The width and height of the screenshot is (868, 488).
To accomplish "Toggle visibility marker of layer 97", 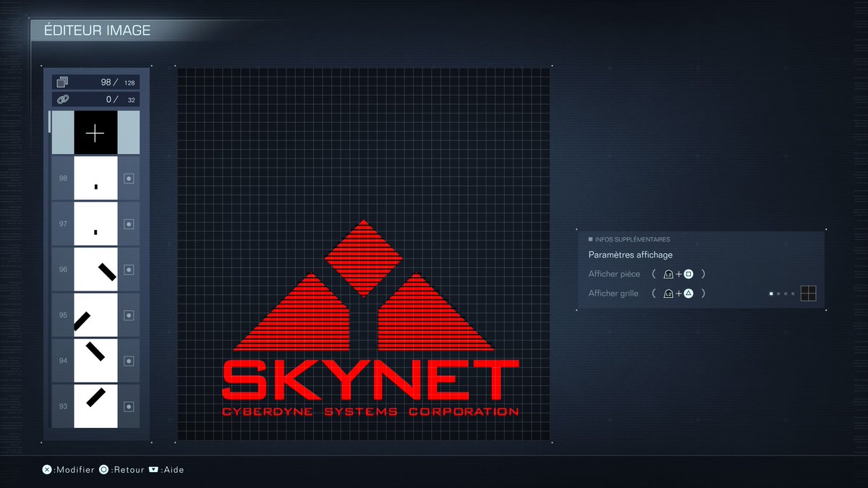I will pyautogui.click(x=129, y=224).
